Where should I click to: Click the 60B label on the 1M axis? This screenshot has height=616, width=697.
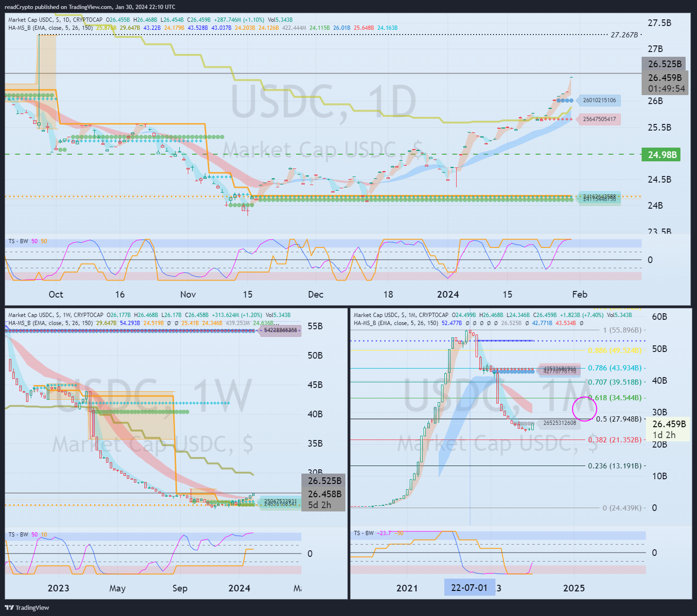tap(660, 317)
